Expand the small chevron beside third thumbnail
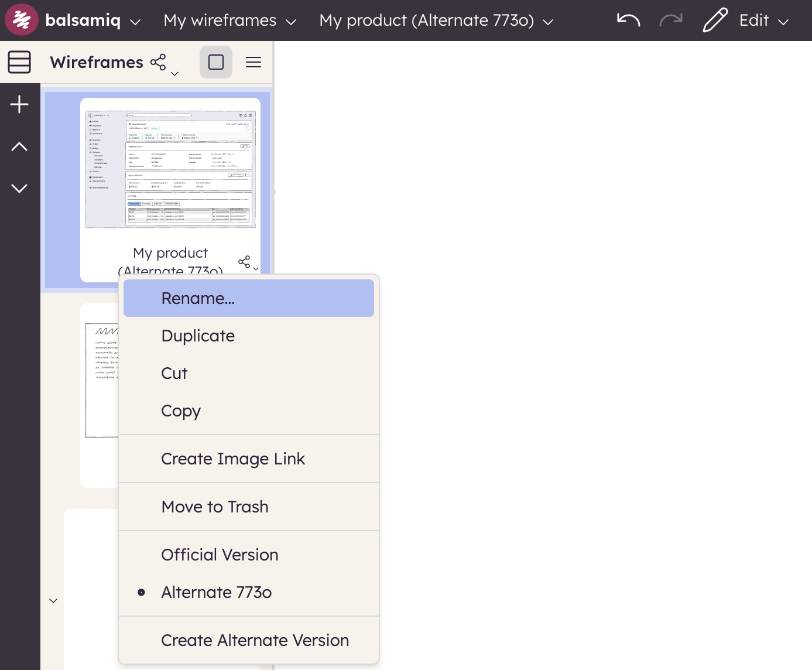The height and width of the screenshot is (670, 812). coord(53,601)
